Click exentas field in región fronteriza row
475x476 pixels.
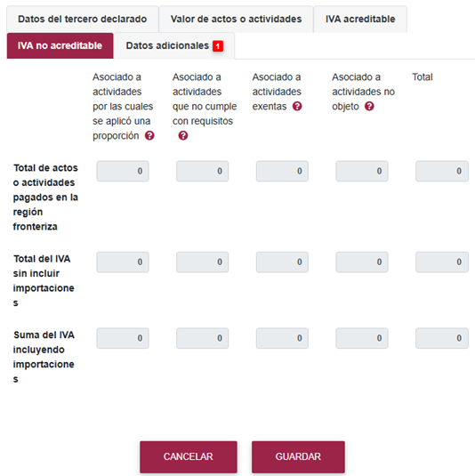coord(282,171)
